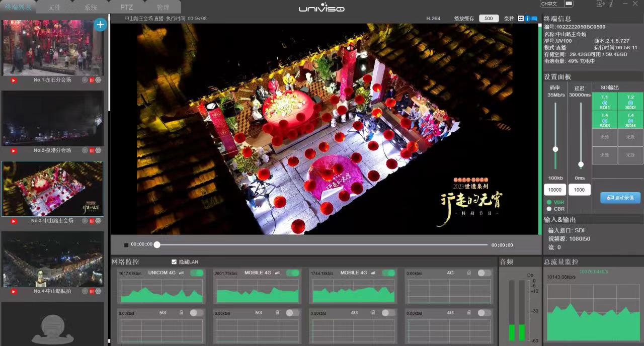Click the 编号:1022222050BC0500 text

click(575, 27)
